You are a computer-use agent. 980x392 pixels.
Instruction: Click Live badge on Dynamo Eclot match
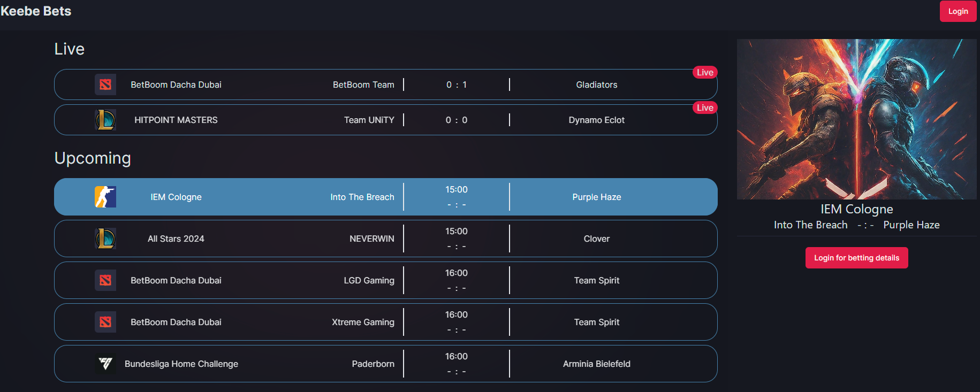(705, 107)
